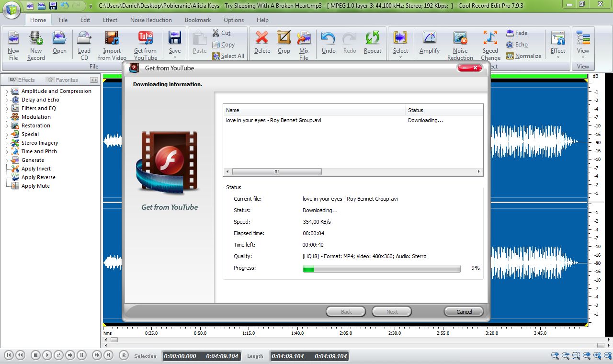
Task: Open the Options ribbon tab
Action: pos(234,20)
